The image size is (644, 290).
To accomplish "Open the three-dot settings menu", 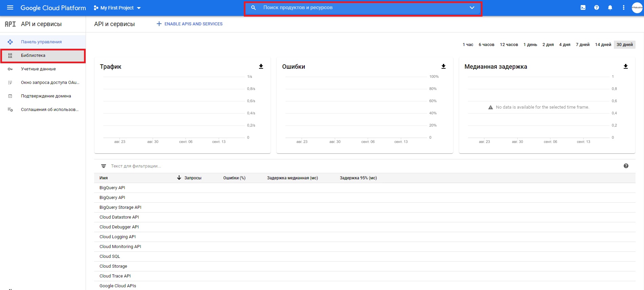I will [624, 7].
